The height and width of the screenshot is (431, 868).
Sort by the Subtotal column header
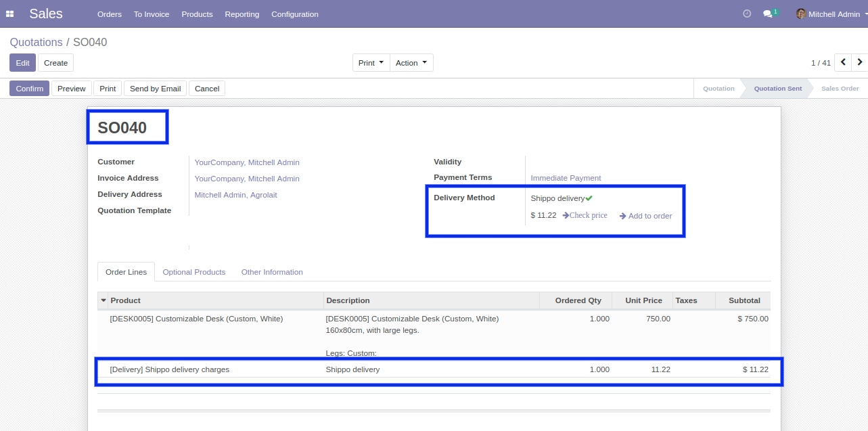coord(742,300)
